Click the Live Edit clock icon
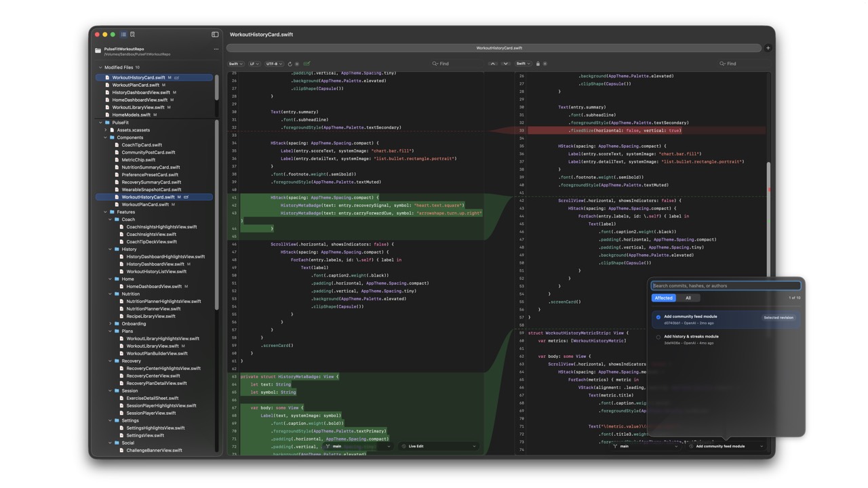The width and height of the screenshot is (868, 488). [x=404, y=447]
